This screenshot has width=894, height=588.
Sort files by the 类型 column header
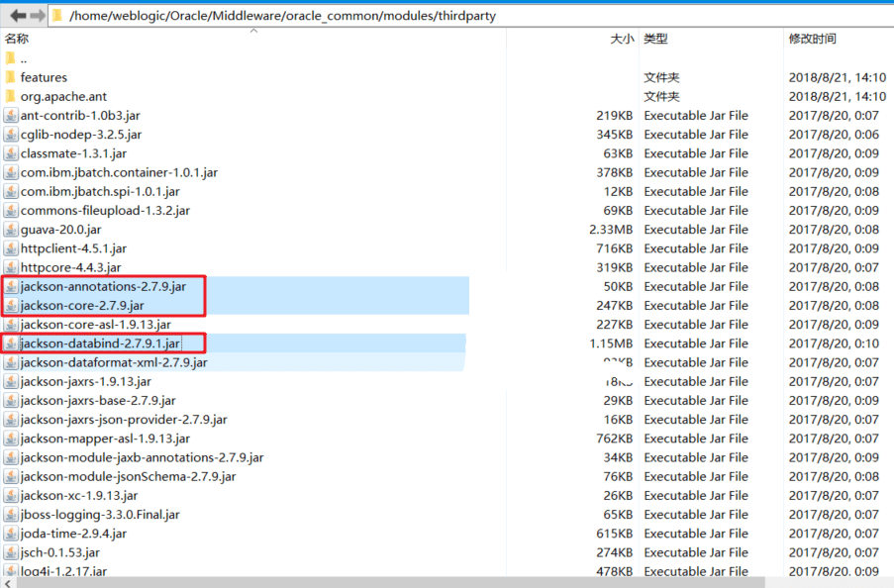point(655,39)
